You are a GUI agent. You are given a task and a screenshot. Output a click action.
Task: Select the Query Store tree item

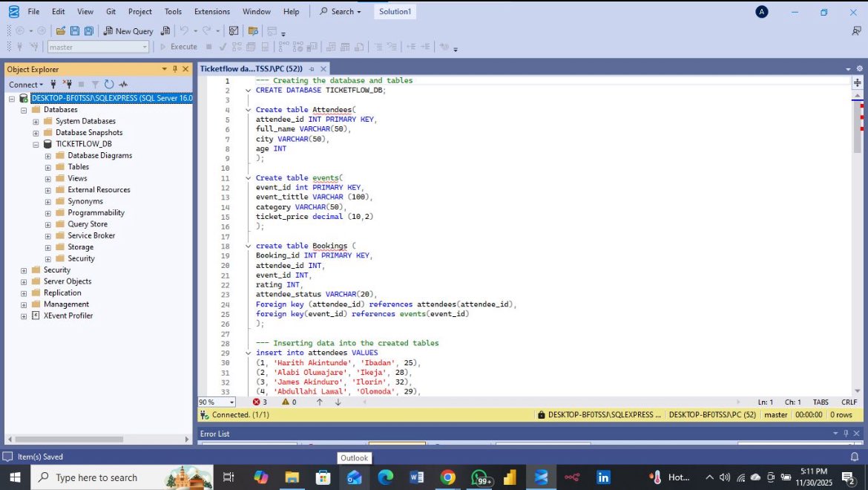[x=88, y=223]
